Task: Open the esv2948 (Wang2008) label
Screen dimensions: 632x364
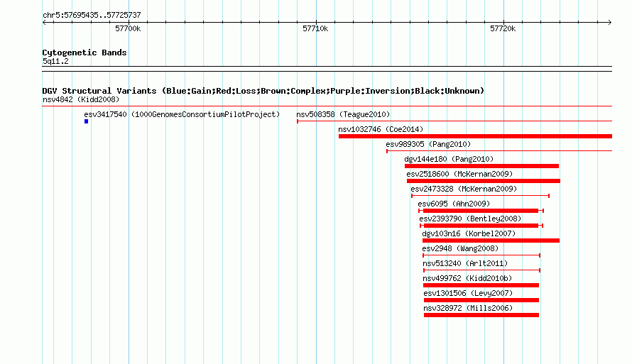Action: click(x=460, y=248)
